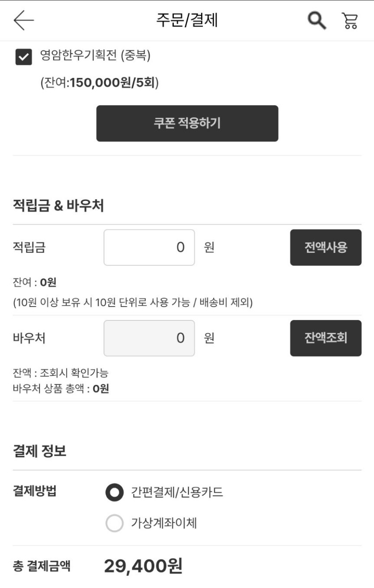The height and width of the screenshot is (588, 374).
Task: Click the 적립금 & 바우처 section heading
Action: pos(58,206)
